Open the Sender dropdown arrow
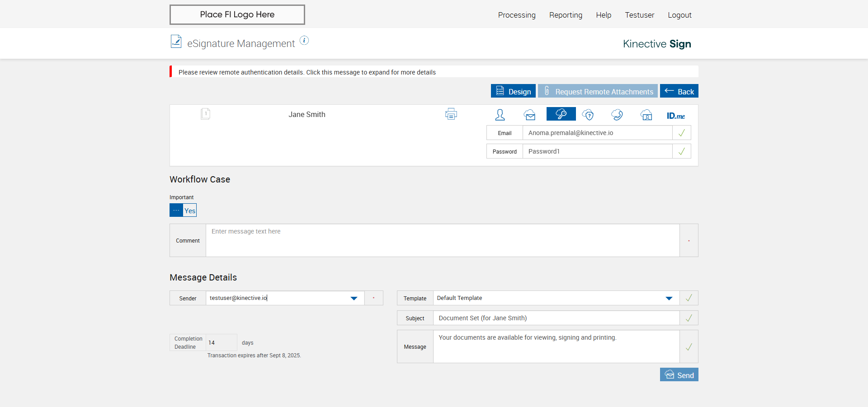Image resolution: width=868 pixels, height=407 pixels. pyautogui.click(x=354, y=298)
